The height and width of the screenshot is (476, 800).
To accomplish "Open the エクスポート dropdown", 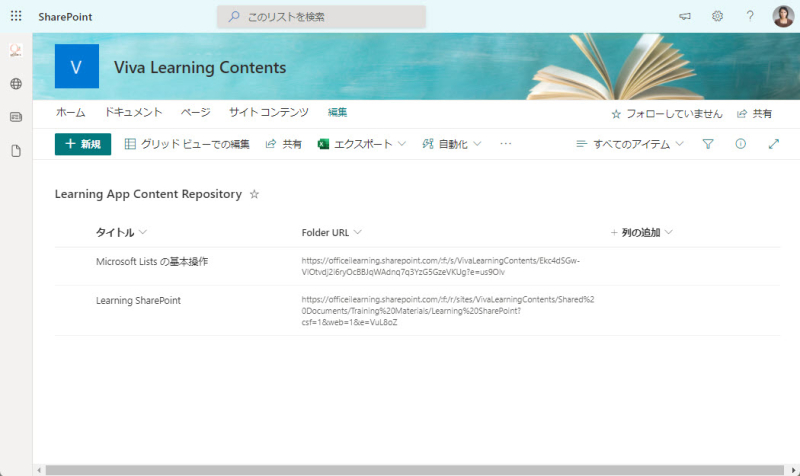I will [x=362, y=144].
